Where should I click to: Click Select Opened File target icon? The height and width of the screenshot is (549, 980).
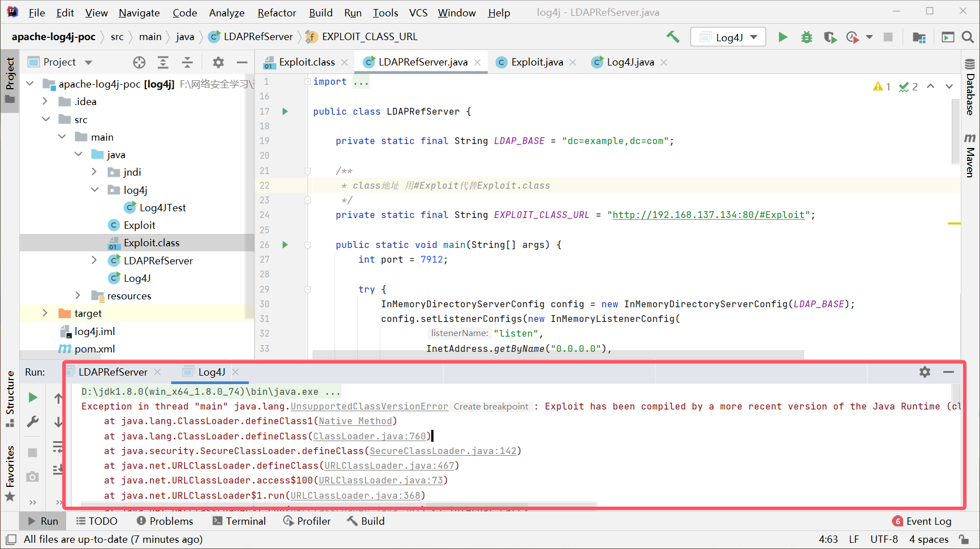[x=139, y=62]
